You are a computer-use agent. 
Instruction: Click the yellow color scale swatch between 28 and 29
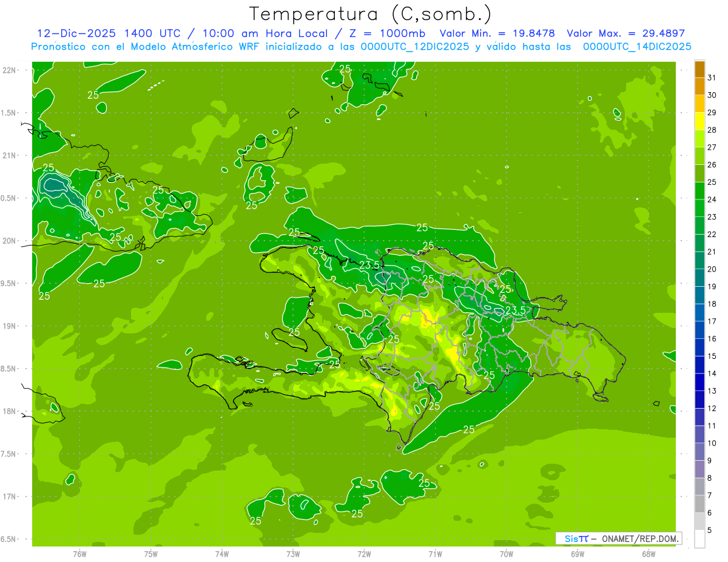[699, 121]
